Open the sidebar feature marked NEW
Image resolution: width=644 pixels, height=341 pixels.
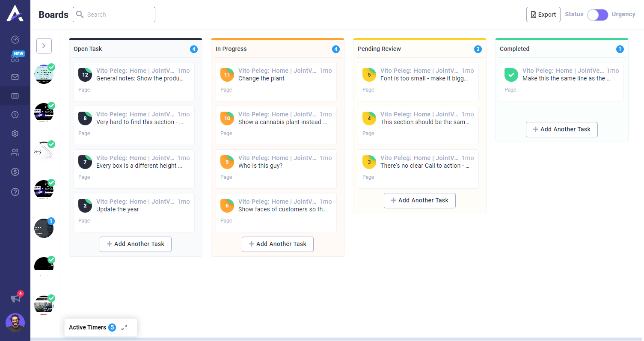click(x=15, y=57)
